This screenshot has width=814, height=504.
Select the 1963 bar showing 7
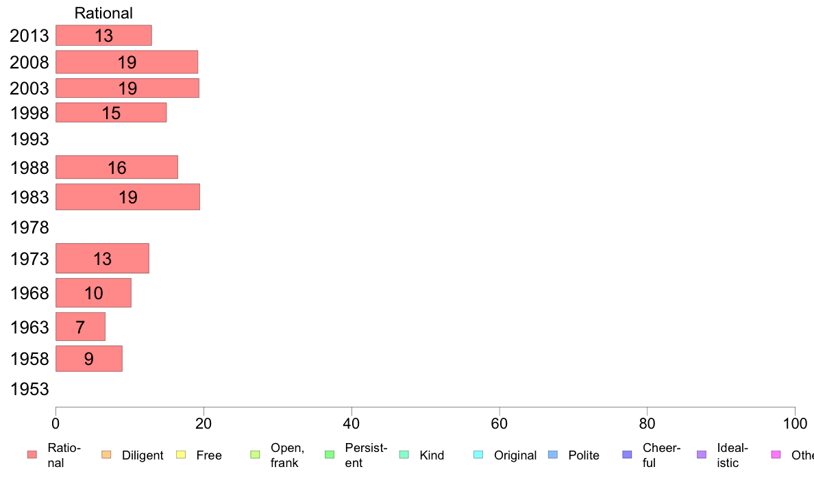80,327
